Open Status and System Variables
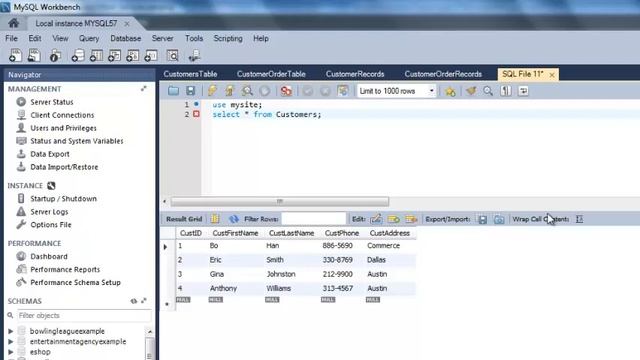Image resolution: width=640 pixels, height=360 pixels. click(x=77, y=141)
